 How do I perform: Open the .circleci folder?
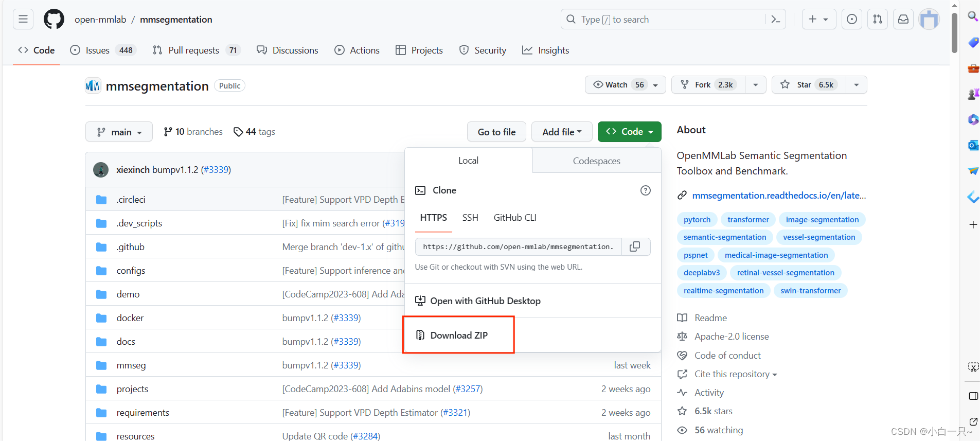pos(131,200)
